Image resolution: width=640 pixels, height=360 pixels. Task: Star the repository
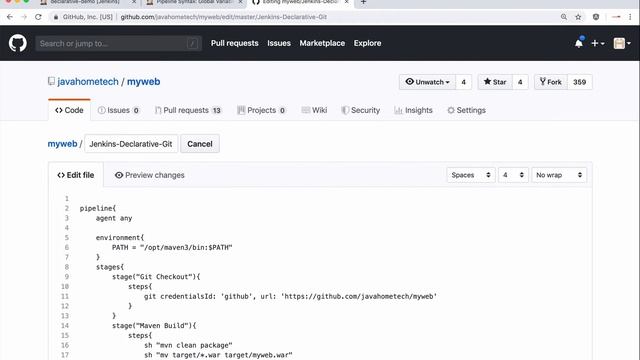pos(495,82)
